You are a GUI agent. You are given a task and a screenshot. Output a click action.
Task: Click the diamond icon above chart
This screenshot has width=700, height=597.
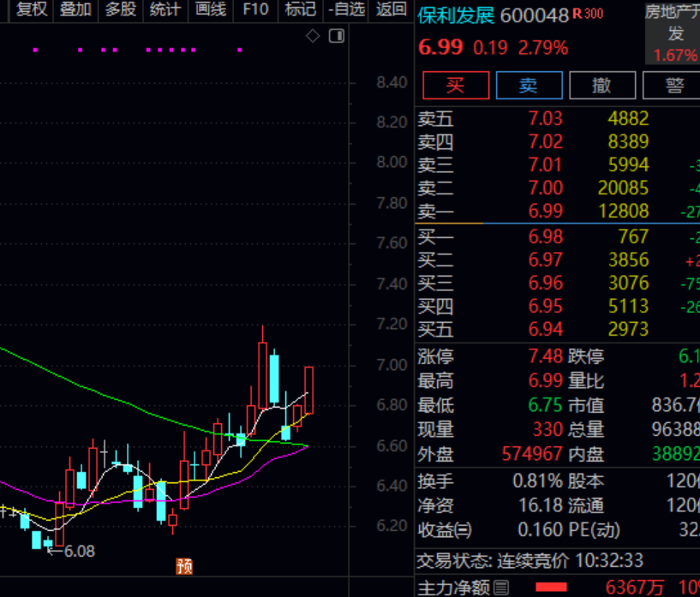tap(313, 36)
